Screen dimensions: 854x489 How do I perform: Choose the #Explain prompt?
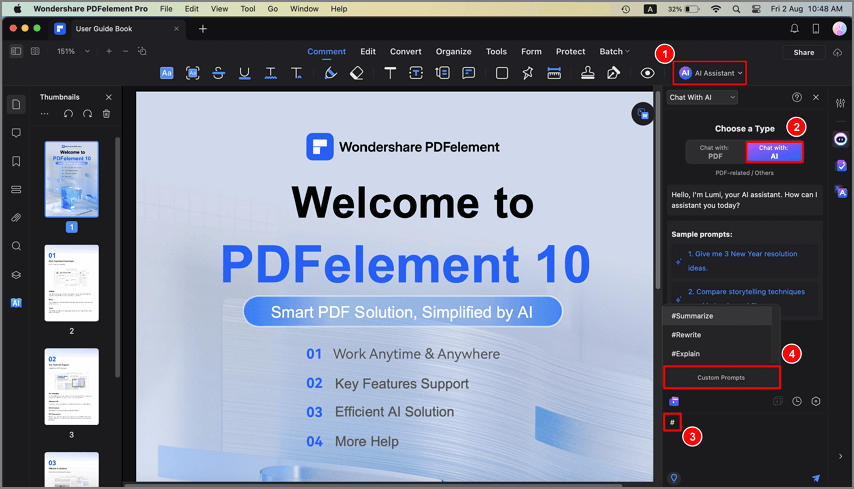pyautogui.click(x=717, y=353)
